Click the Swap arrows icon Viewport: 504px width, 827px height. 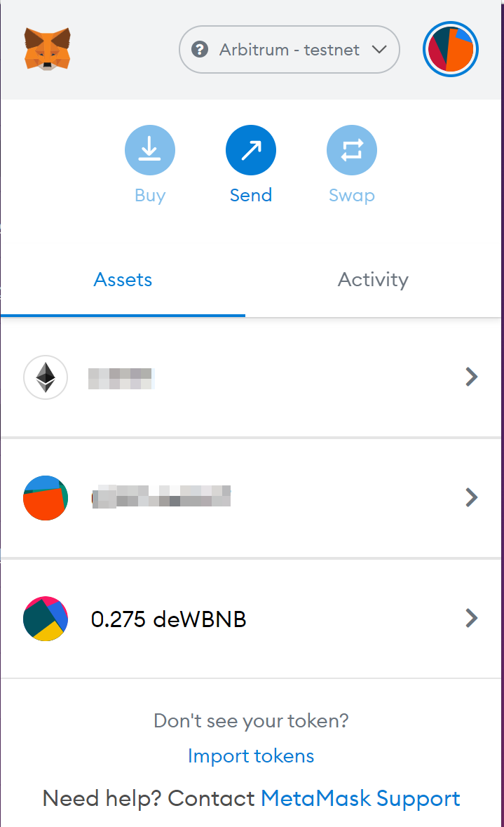coord(351,149)
